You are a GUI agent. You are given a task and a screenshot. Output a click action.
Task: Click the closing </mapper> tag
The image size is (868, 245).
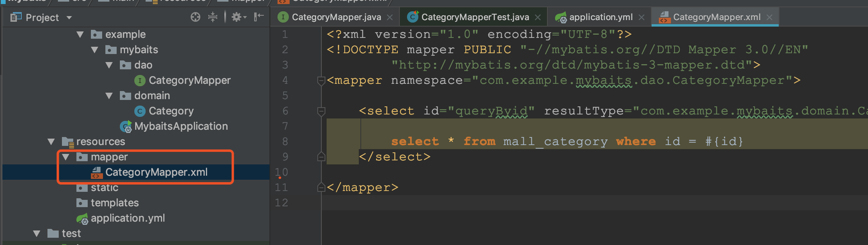tap(362, 188)
